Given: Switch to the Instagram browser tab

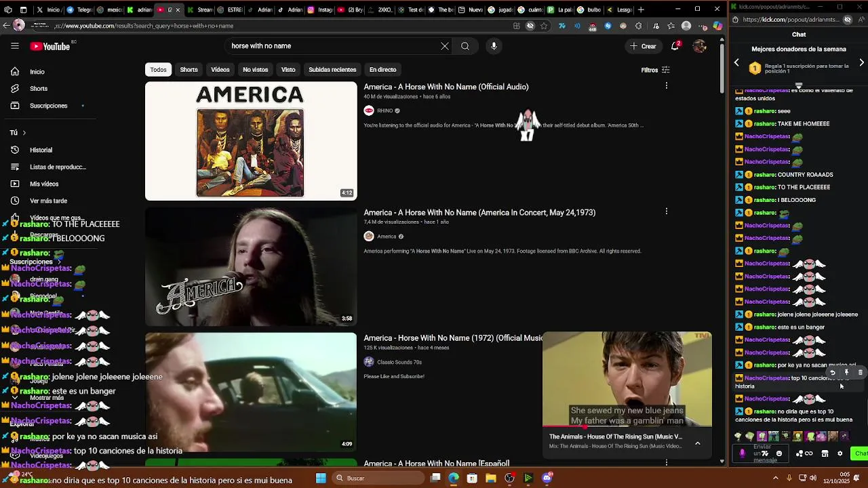Looking at the screenshot, I should click(x=321, y=9).
